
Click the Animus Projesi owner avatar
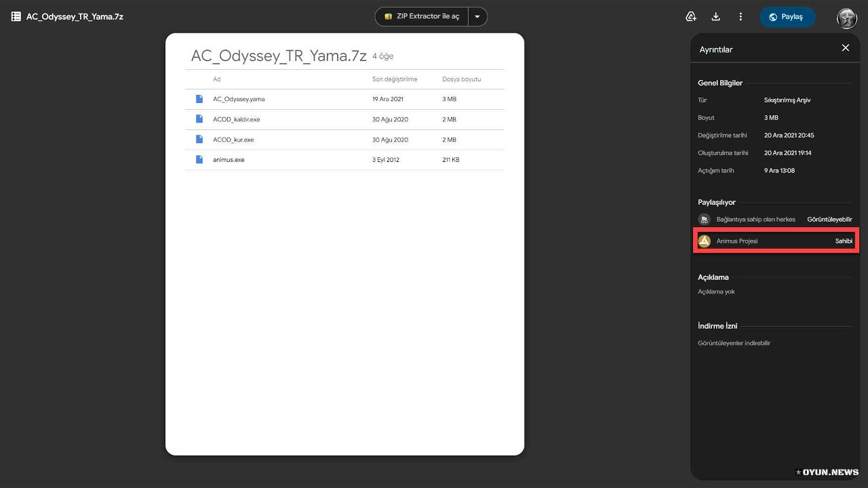tap(704, 241)
